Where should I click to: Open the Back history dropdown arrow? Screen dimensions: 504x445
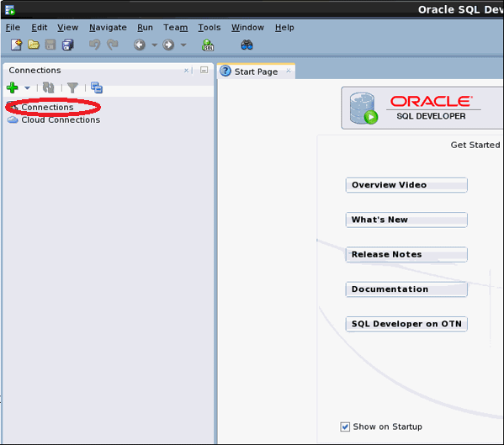tap(154, 45)
